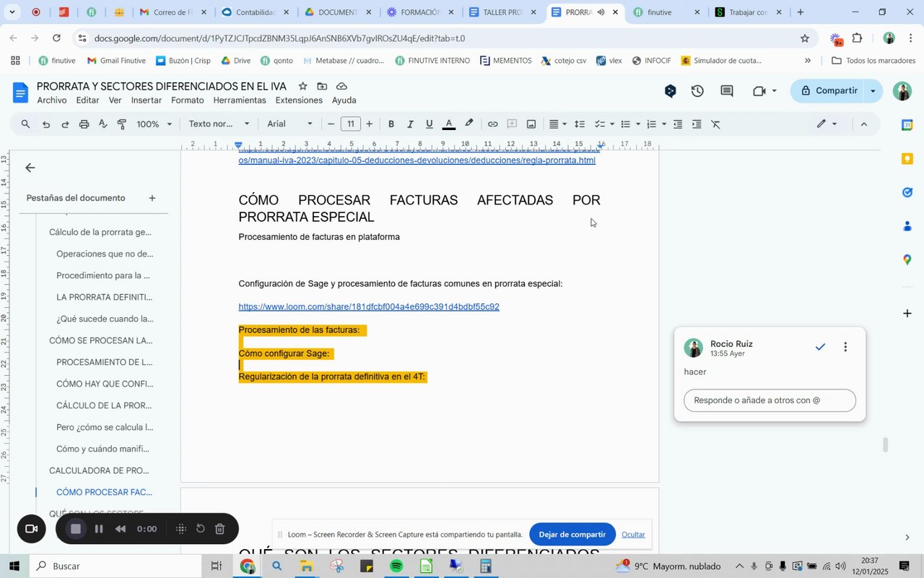Open the Formato menu
This screenshot has height=578, width=924.
tap(188, 100)
